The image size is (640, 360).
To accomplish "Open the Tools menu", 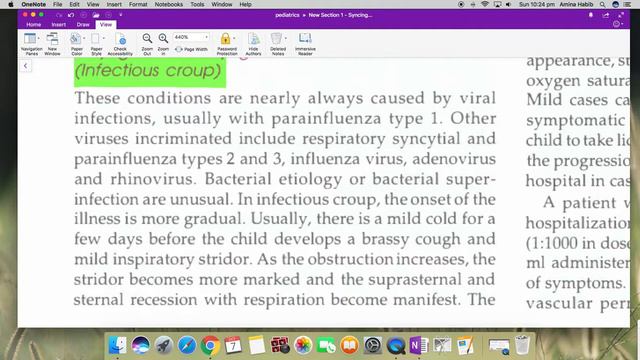I will [197, 4].
